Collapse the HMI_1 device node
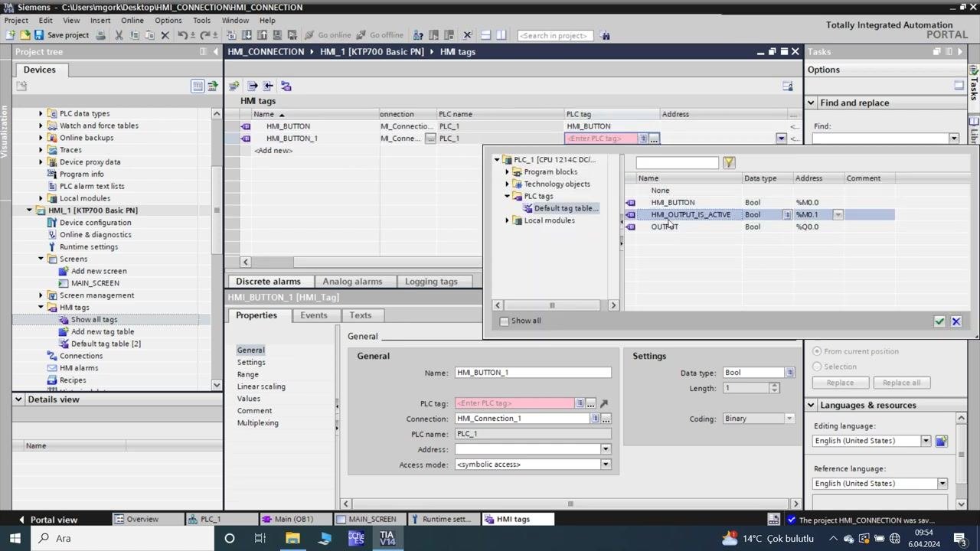 [x=30, y=210]
